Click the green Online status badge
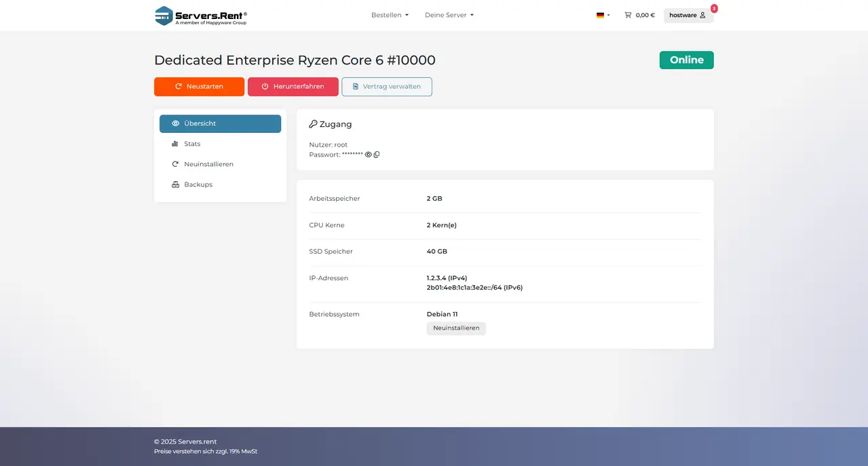868x466 pixels. tap(686, 60)
